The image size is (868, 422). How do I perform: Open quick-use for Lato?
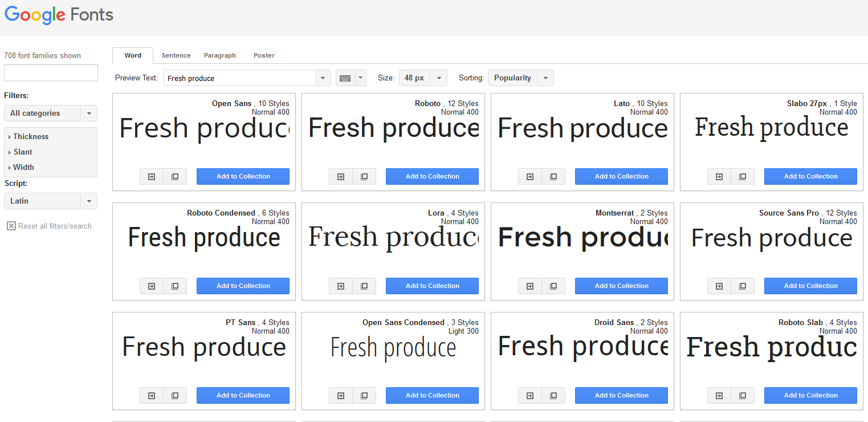coord(529,177)
